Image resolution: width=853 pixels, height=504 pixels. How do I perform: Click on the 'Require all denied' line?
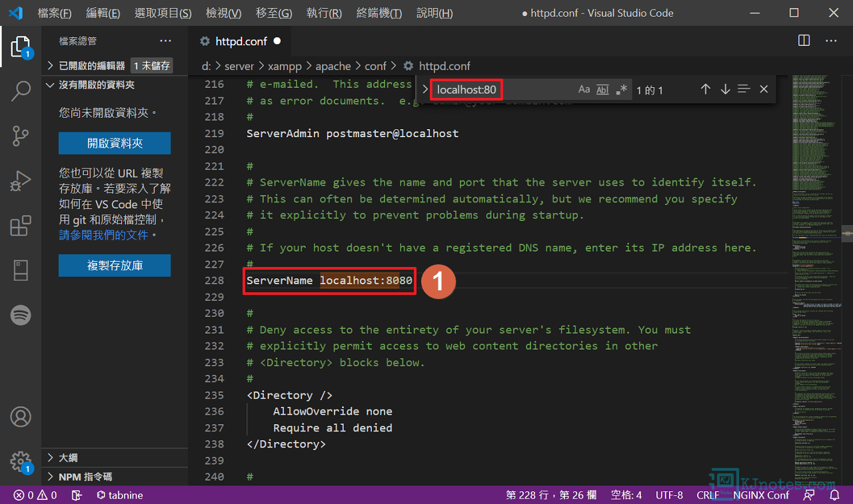[x=333, y=427]
